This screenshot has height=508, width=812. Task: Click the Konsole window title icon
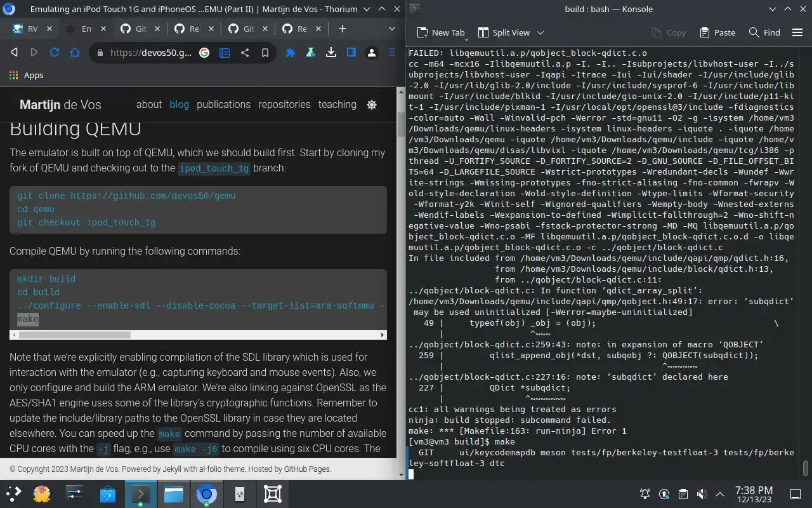[x=414, y=9]
